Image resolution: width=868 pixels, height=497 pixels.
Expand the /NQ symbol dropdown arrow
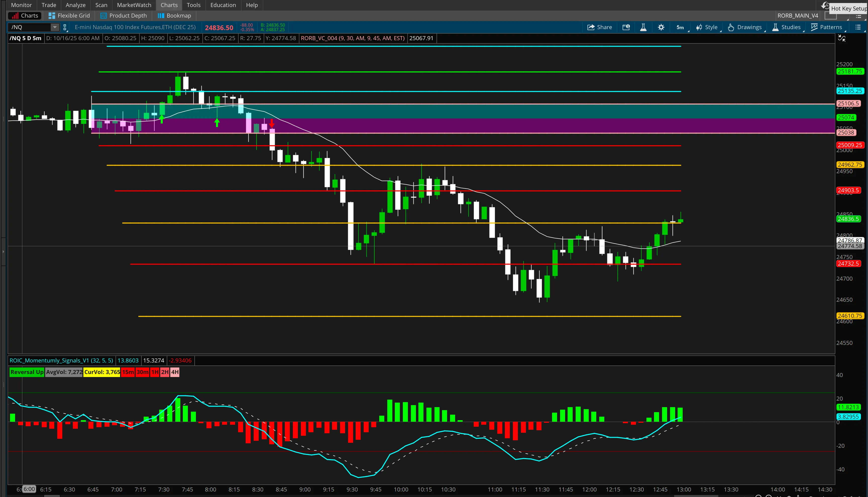55,27
